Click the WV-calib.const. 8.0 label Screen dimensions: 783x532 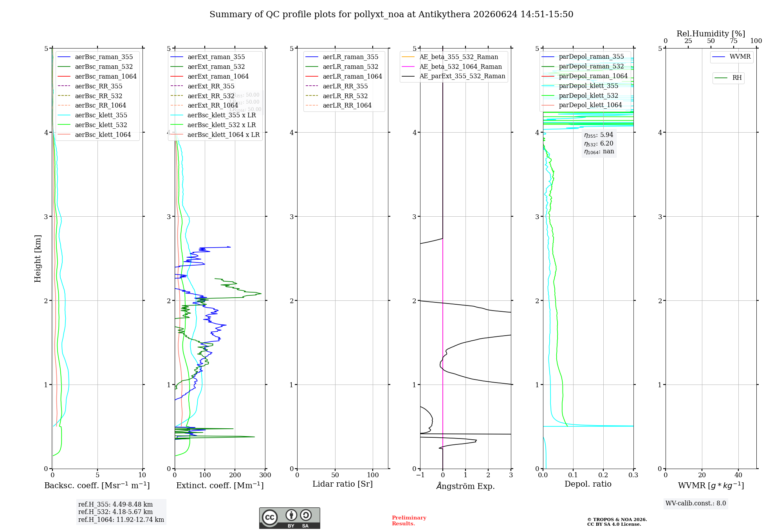point(696,503)
